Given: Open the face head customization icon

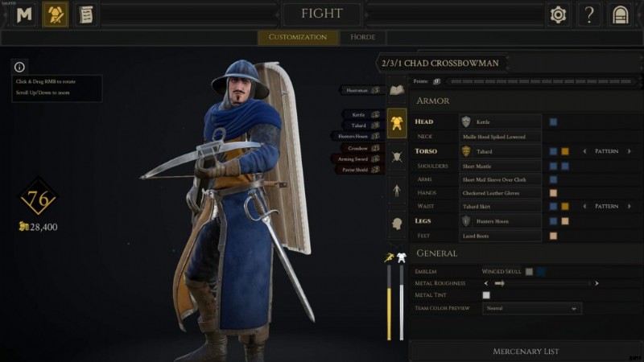Looking at the screenshot, I should pos(397,224).
